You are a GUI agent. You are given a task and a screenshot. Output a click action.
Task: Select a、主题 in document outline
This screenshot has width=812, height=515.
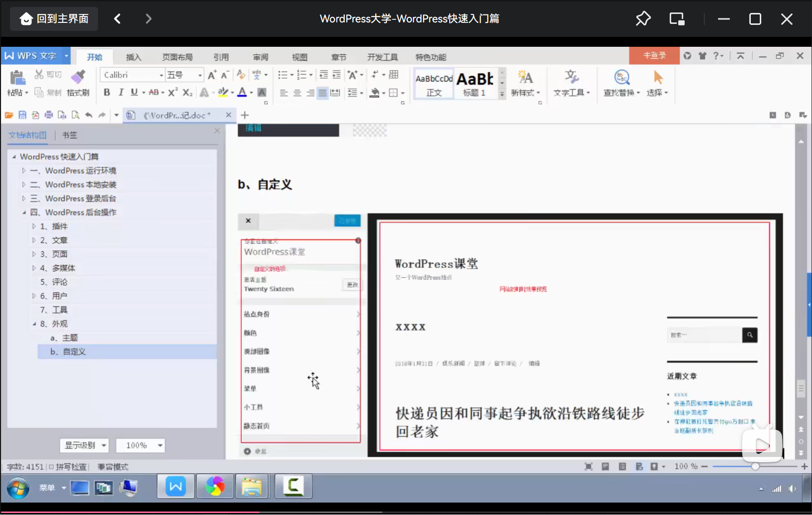pyautogui.click(x=64, y=338)
